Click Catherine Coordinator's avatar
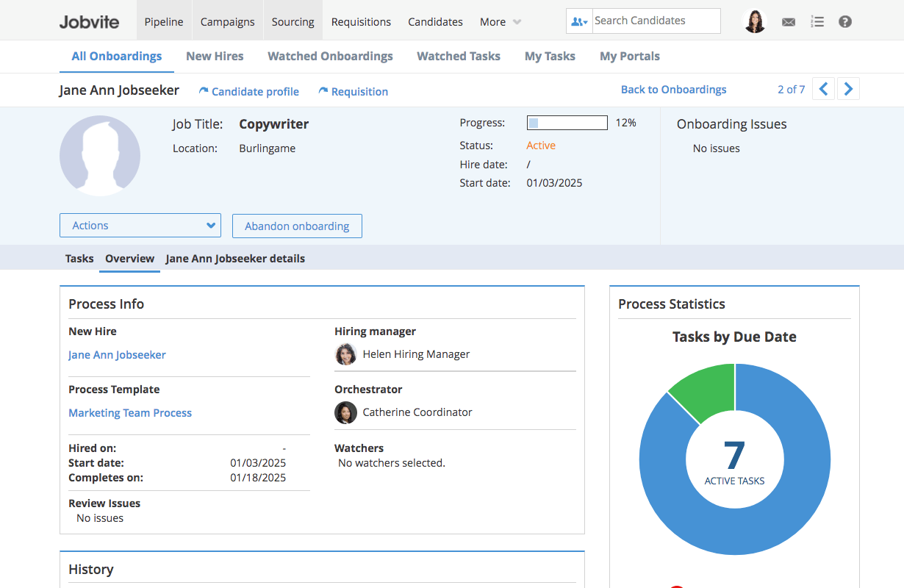The height and width of the screenshot is (588, 904). click(x=345, y=412)
